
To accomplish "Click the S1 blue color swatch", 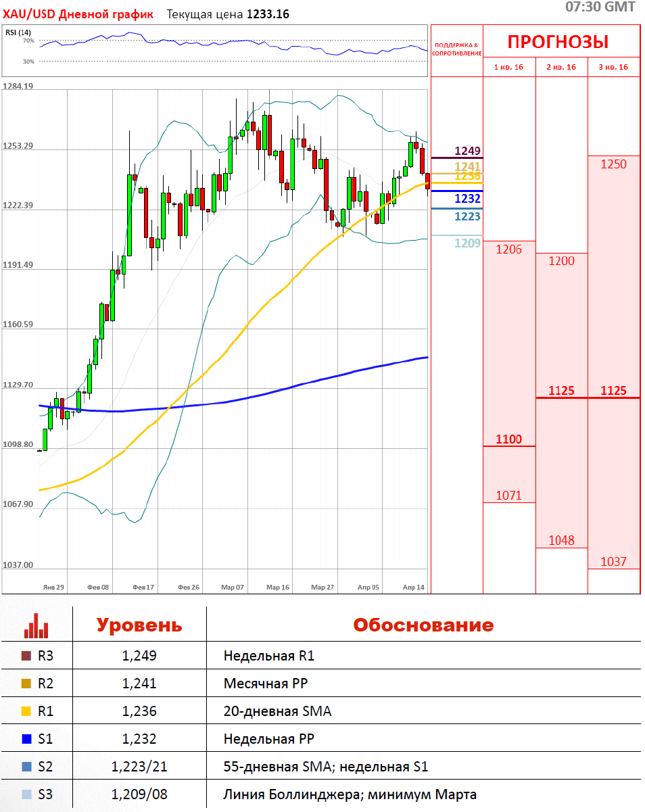I will [26, 739].
